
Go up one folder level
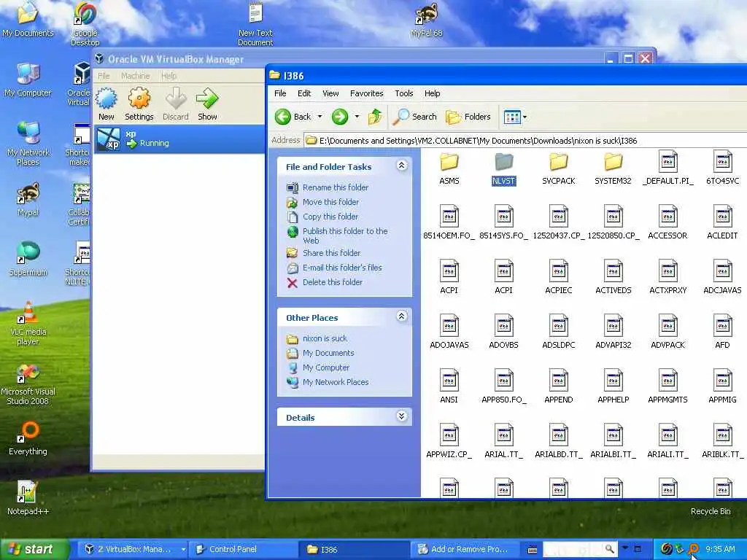click(x=376, y=117)
